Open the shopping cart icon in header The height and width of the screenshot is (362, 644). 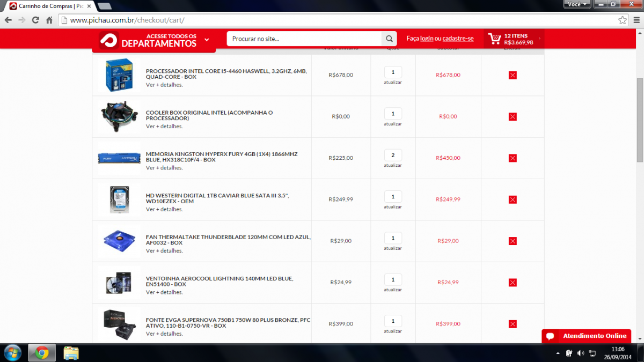point(494,39)
